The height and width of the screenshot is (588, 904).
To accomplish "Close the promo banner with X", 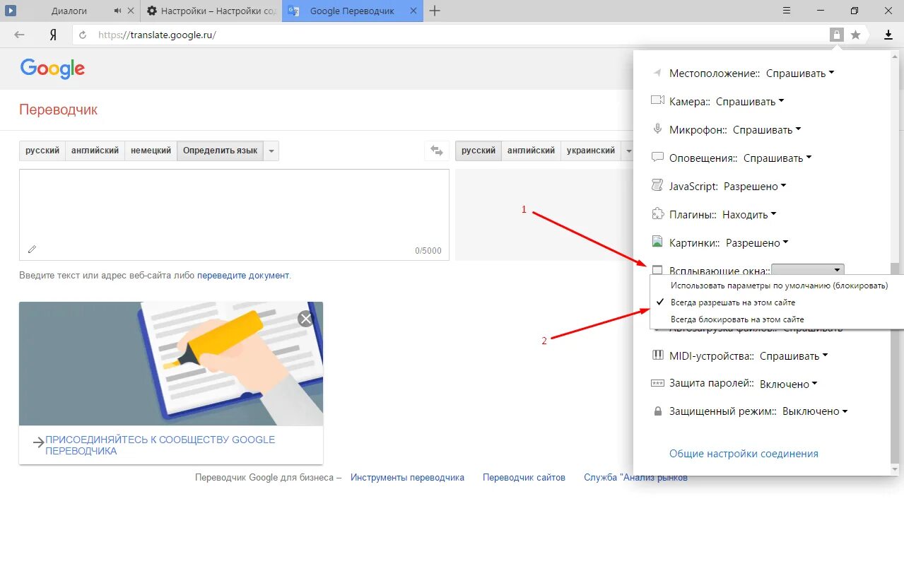I will 305,319.
